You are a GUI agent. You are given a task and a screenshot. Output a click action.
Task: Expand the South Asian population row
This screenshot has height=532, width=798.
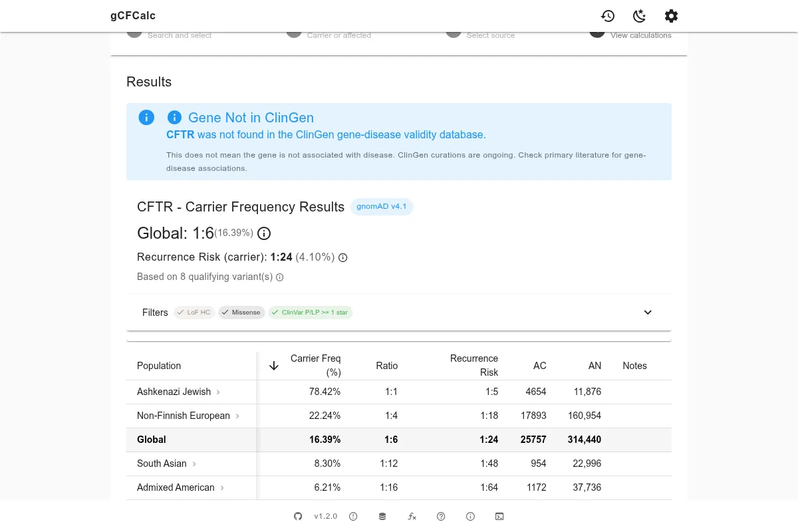click(x=194, y=464)
